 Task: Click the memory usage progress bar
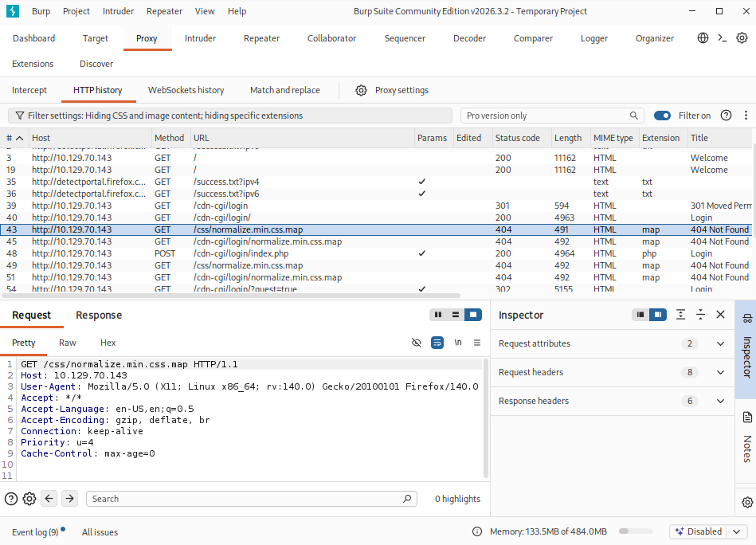636,531
